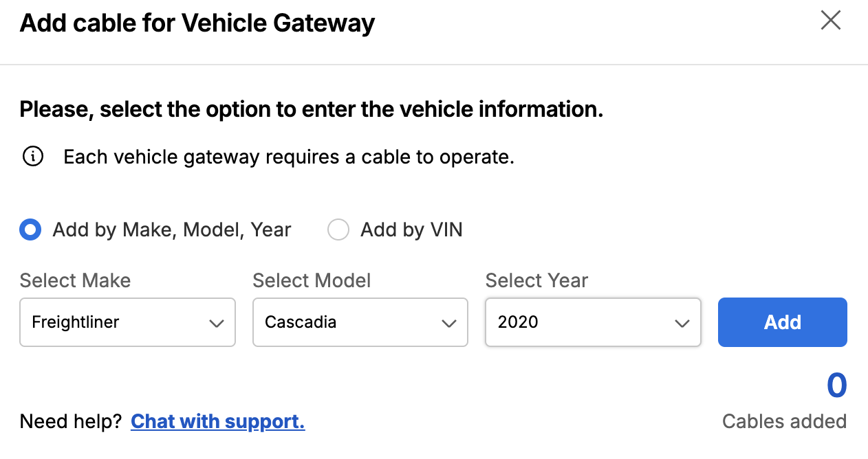
Task: Click the chevron arrow in Year dropdown
Action: tap(682, 323)
